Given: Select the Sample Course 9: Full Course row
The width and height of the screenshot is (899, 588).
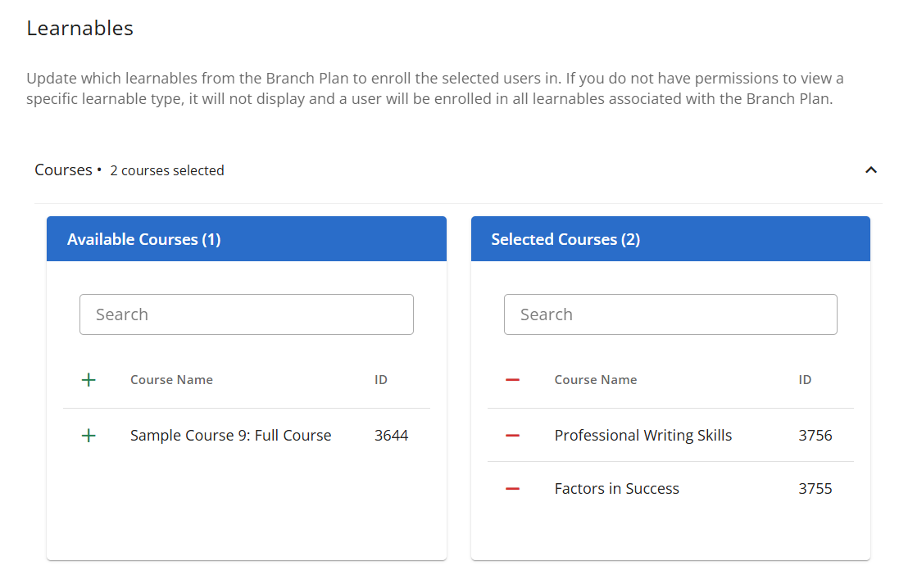Looking at the screenshot, I should tap(230, 436).
